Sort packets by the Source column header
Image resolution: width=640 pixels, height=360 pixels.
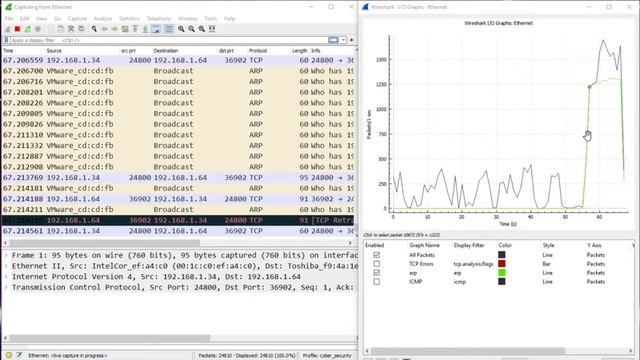(x=54, y=51)
